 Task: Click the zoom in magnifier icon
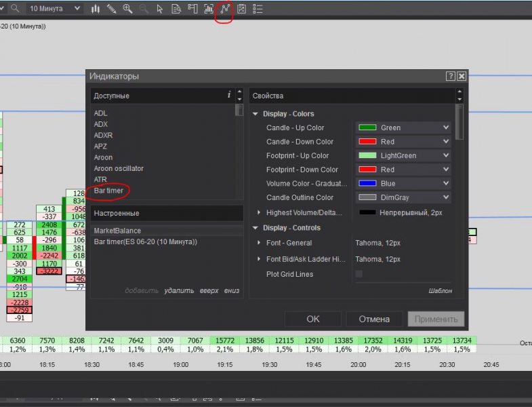tap(127, 9)
